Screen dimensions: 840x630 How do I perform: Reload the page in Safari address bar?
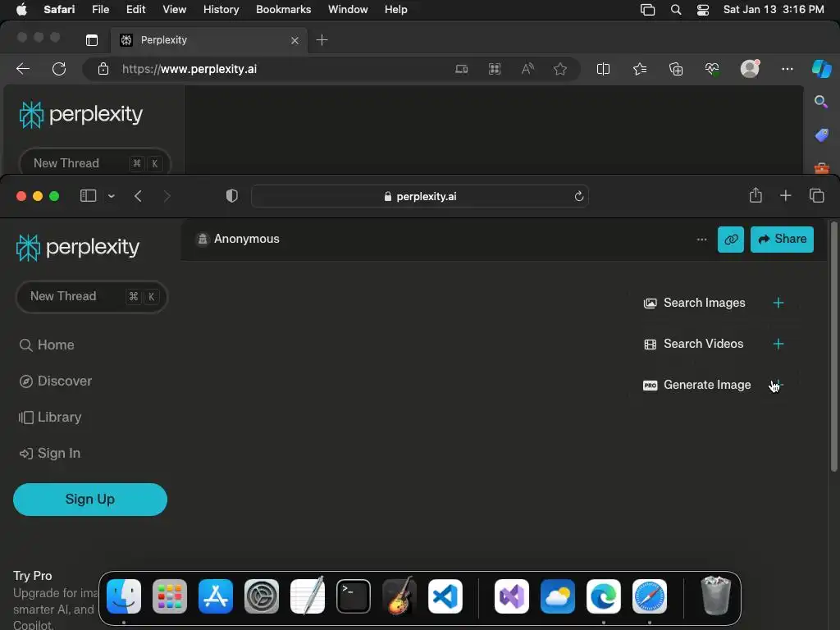578,196
